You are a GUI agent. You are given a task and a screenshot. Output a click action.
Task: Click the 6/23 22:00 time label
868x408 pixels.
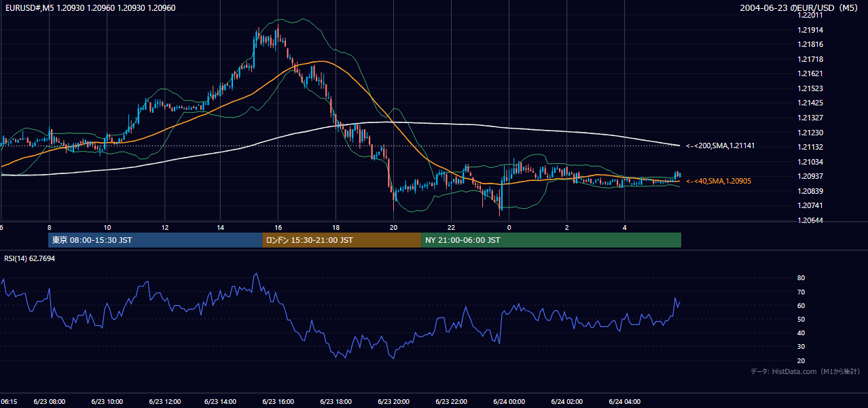coord(451,402)
